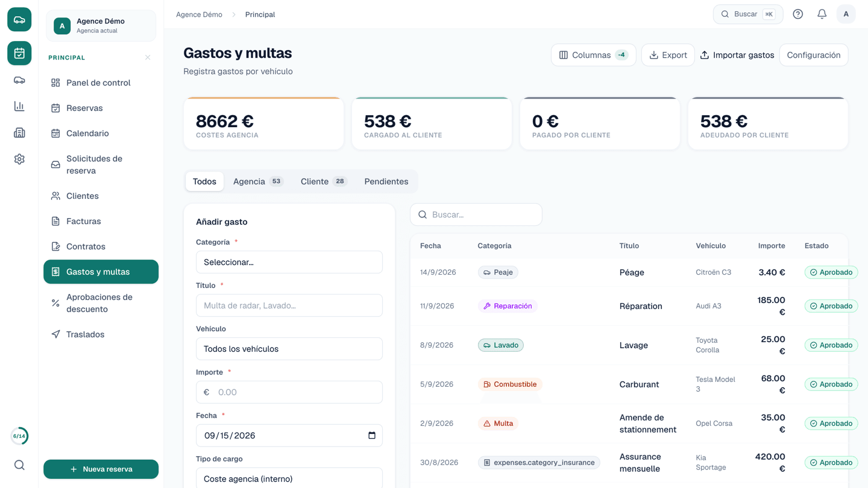
Task: Open Traslados in sidebar
Action: pos(101,334)
